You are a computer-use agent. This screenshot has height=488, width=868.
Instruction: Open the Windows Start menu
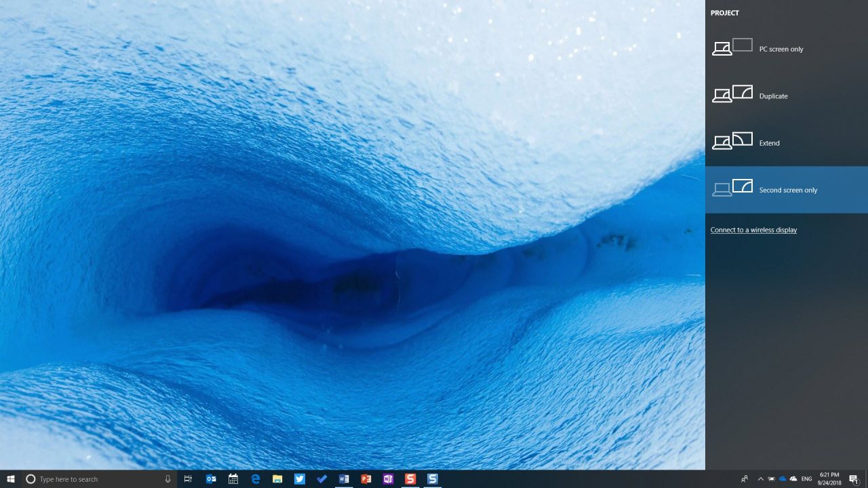pos(11,479)
